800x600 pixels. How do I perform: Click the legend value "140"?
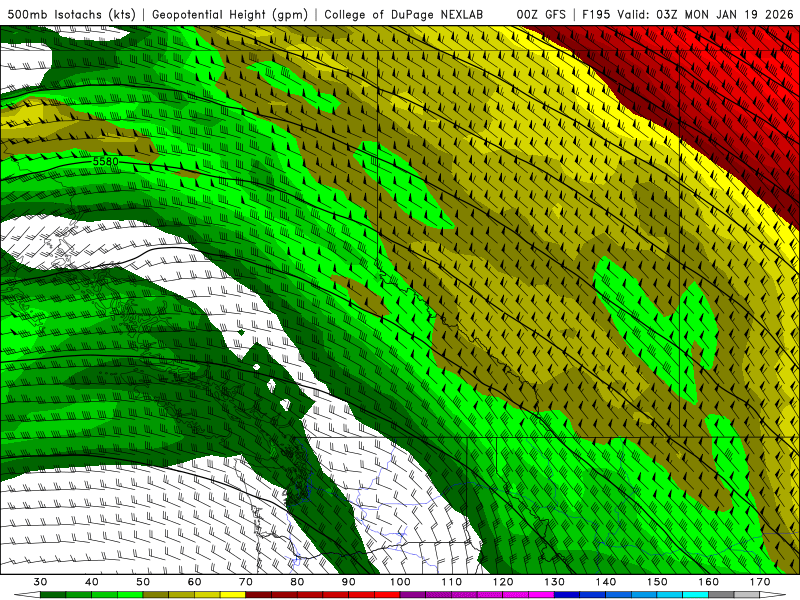click(606, 582)
